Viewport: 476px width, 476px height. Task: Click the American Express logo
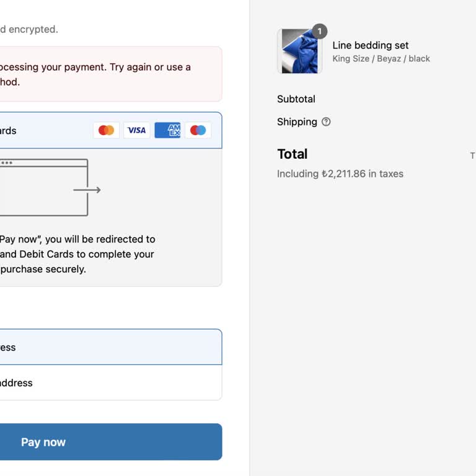[x=167, y=130]
